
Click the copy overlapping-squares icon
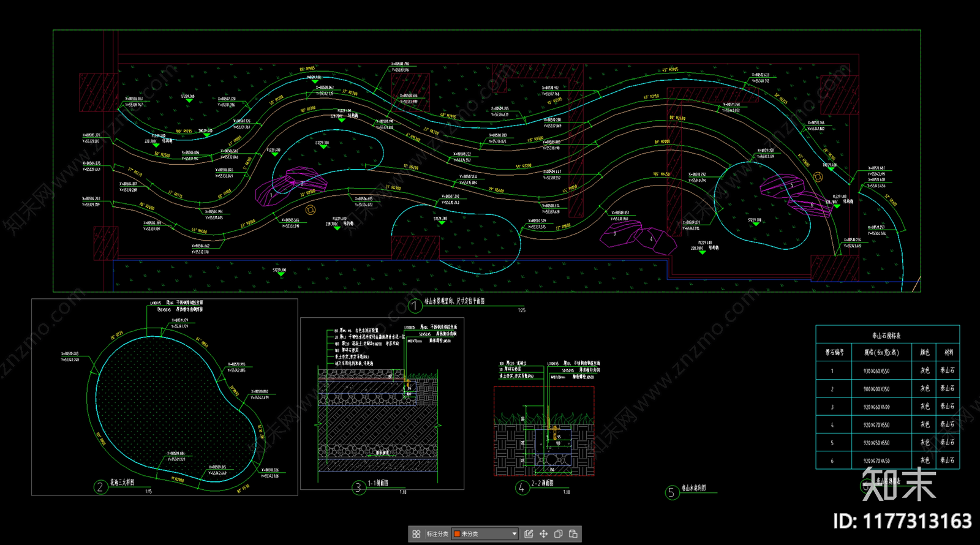(x=558, y=534)
